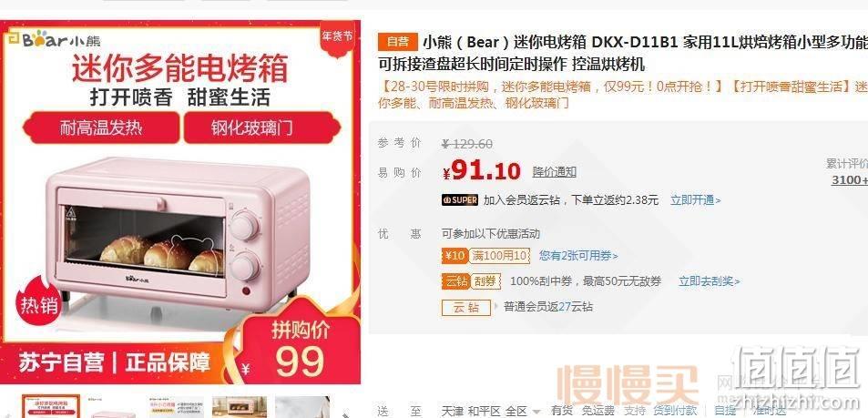Open the 天津 和平区 delivery area dropdown
Image resolution: width=868 pixels, height=418 pixels.
point(492,411)
